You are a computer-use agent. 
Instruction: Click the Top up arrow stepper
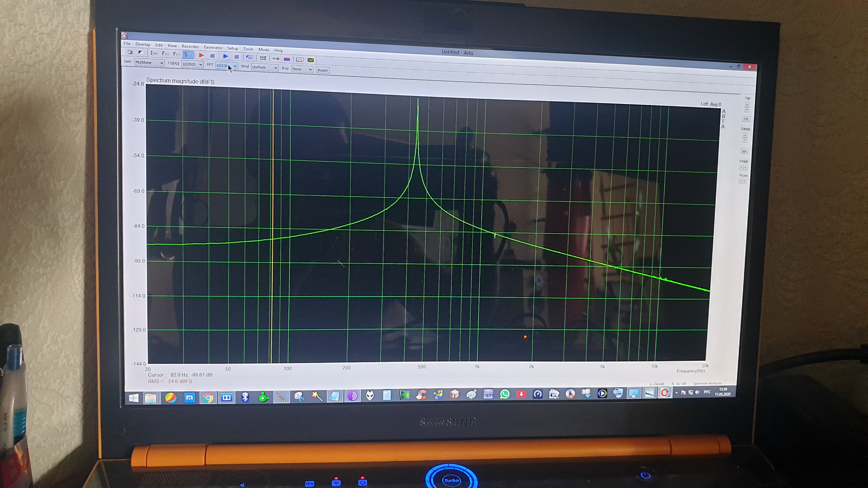coord(747,104)
